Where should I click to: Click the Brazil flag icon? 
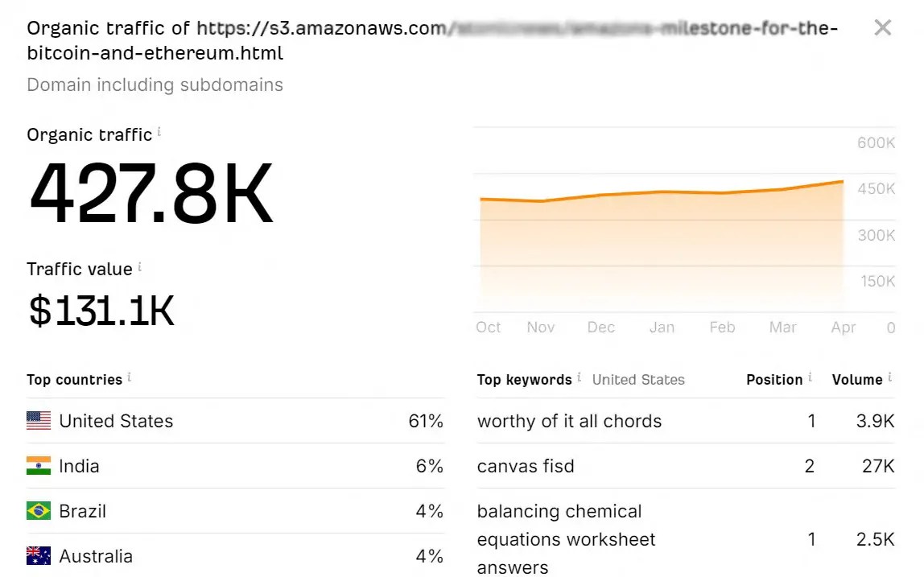coord(38,511)
